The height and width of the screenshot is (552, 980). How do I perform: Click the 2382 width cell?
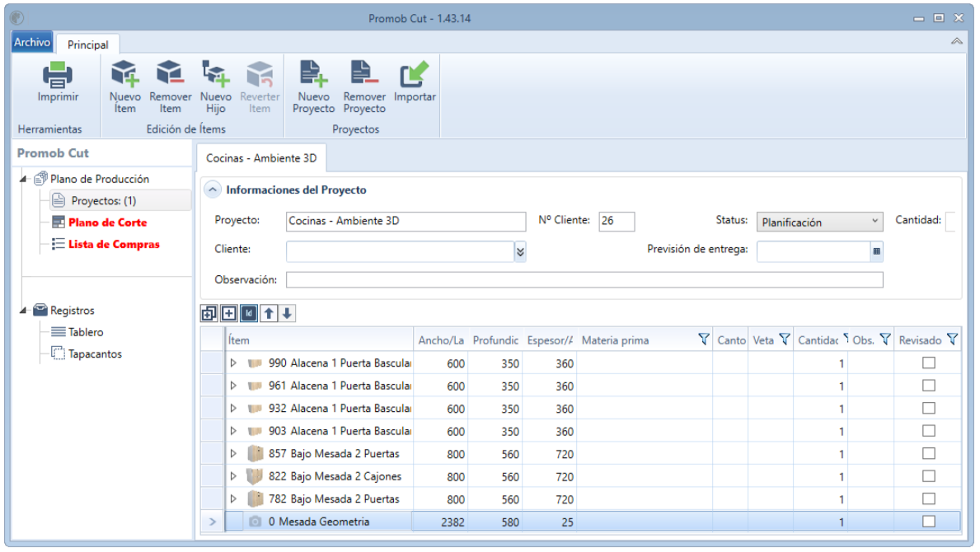pos(441,522)
